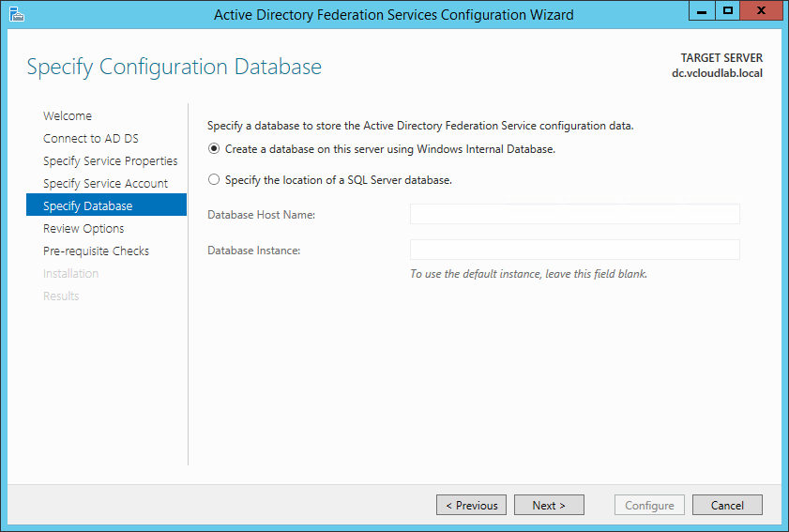789x532 pixels.
Task: Go back with the Previous button
Action: click(x=472, y=505)
